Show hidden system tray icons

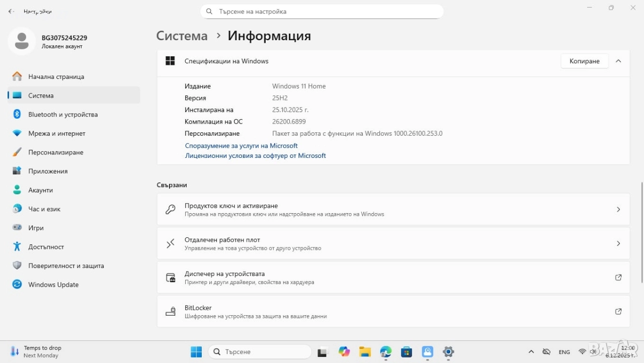531,352
